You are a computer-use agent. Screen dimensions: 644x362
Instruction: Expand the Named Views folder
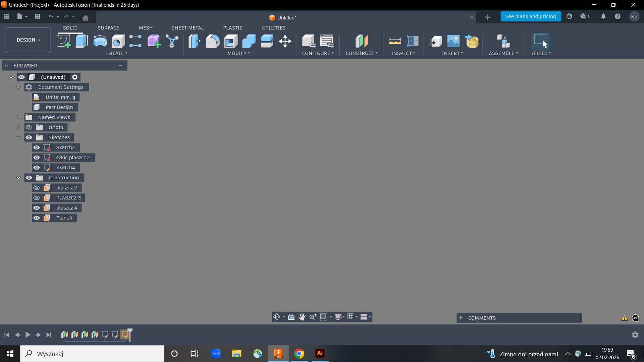coord(18,117)
